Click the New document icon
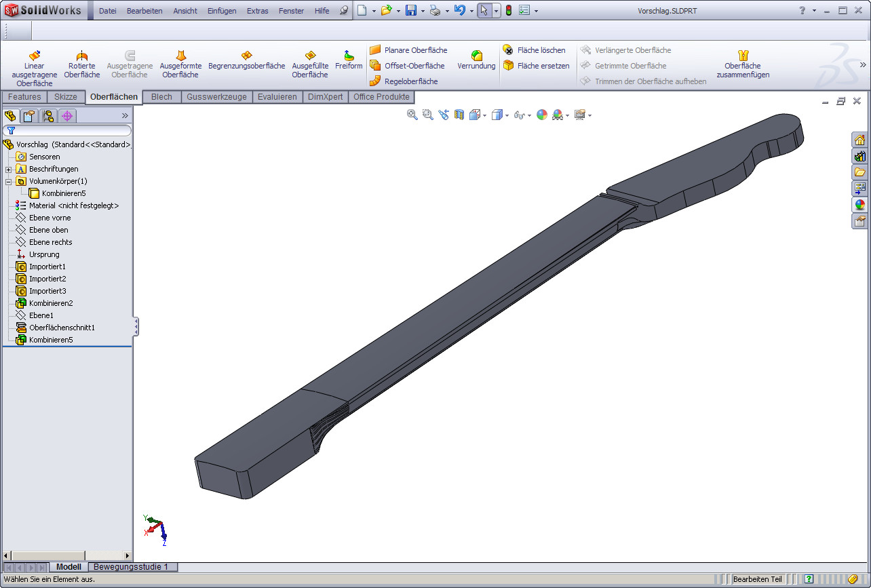 (363, 11)
